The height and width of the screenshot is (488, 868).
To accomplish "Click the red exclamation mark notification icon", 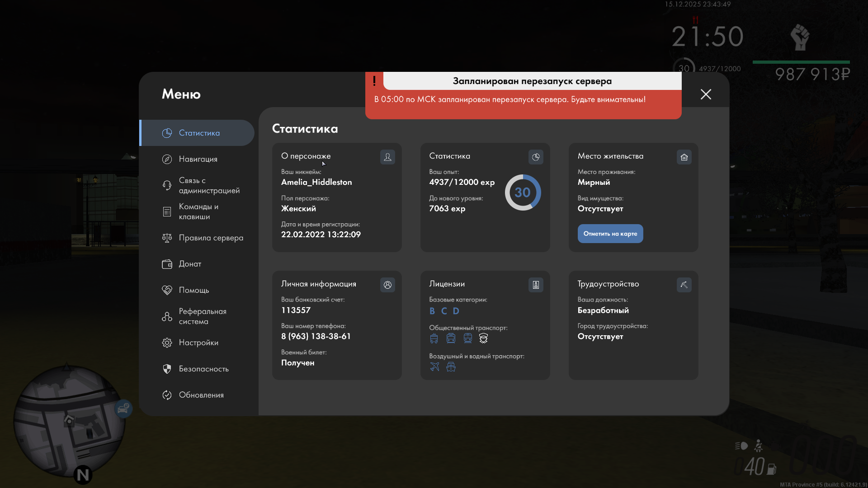I will click(x=374, y=81).
